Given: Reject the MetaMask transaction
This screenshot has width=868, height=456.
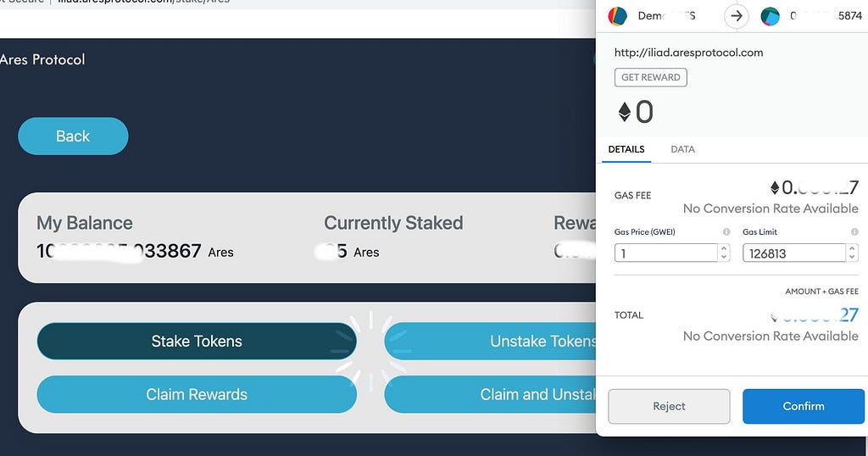Looking at the screenshot, I should click(x=669, y=406).
